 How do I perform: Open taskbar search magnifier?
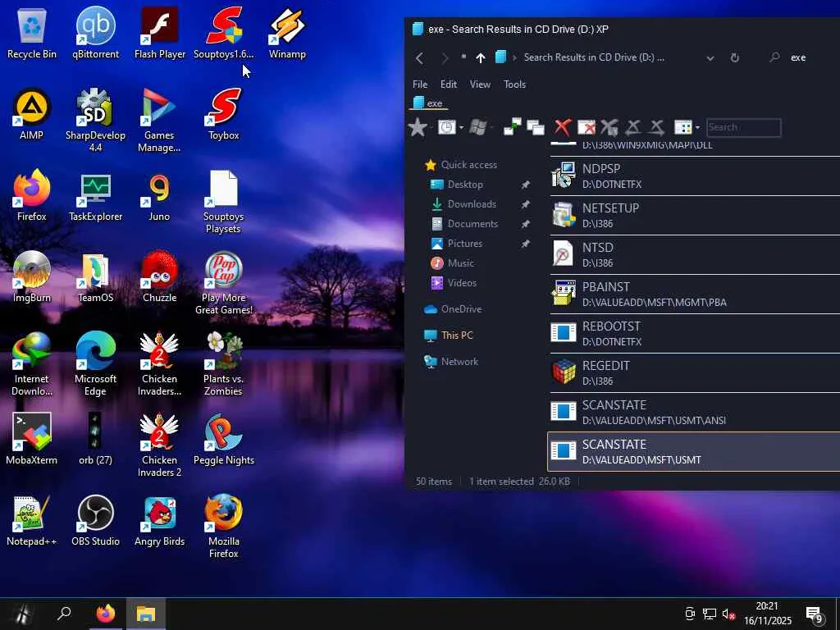point(64,614)
